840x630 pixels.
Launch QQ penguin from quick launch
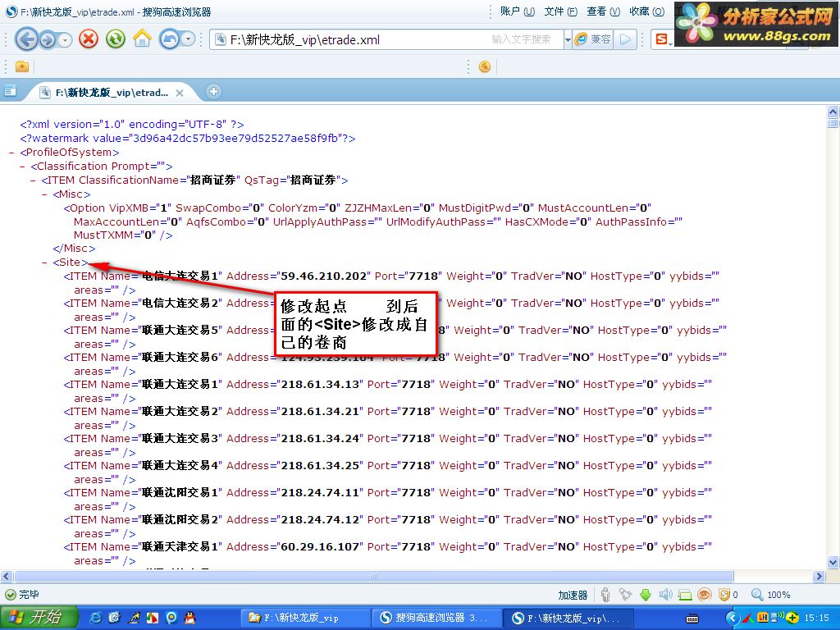[189, 619]
